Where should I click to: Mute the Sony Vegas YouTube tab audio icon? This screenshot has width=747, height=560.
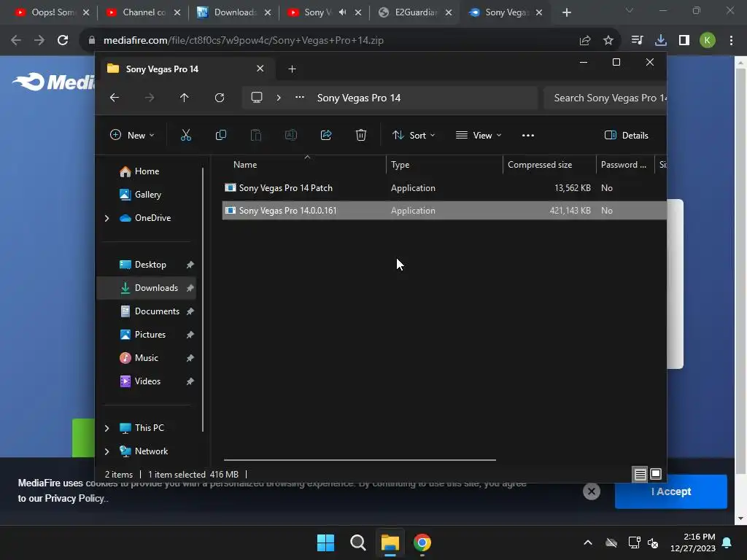click(343, 12)
